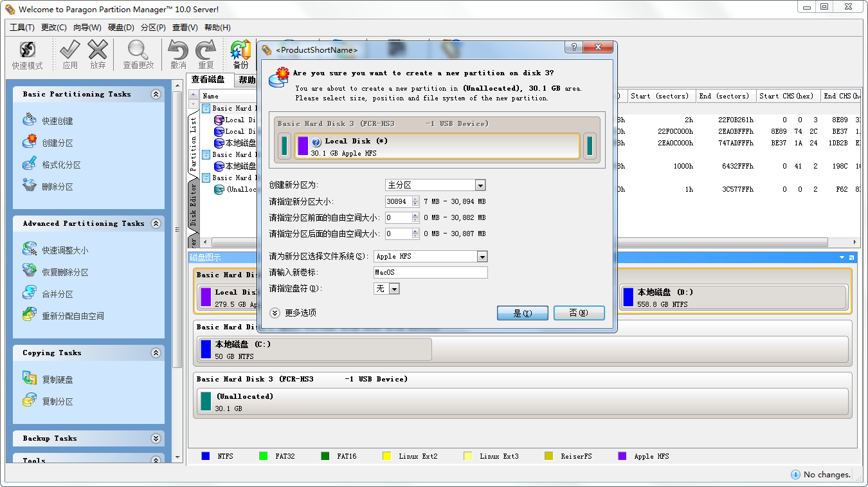Viewport: 868px width, 487px height.
Task: Select 本地磁盘 (D:) 558.8 GB NTFS block
Action: click(734, 297)
